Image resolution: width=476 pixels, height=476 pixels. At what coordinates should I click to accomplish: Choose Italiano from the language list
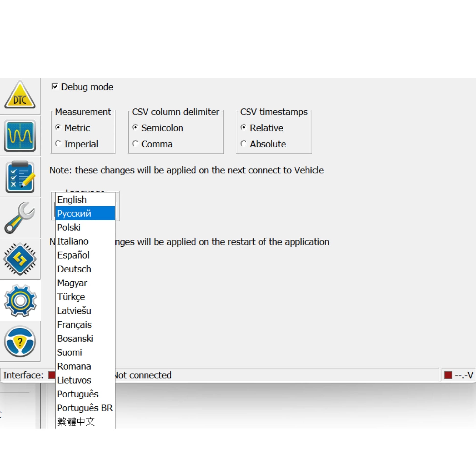tap(85, 241)
